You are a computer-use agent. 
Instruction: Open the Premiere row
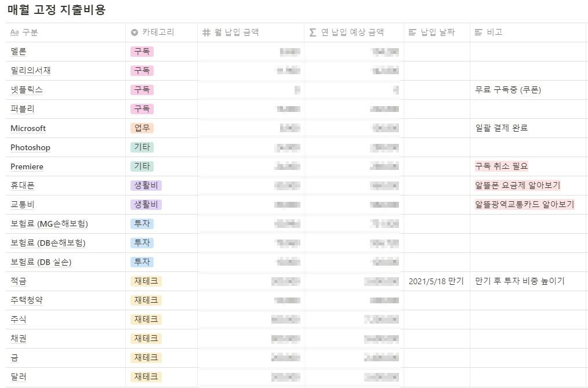tap(27, 166)
